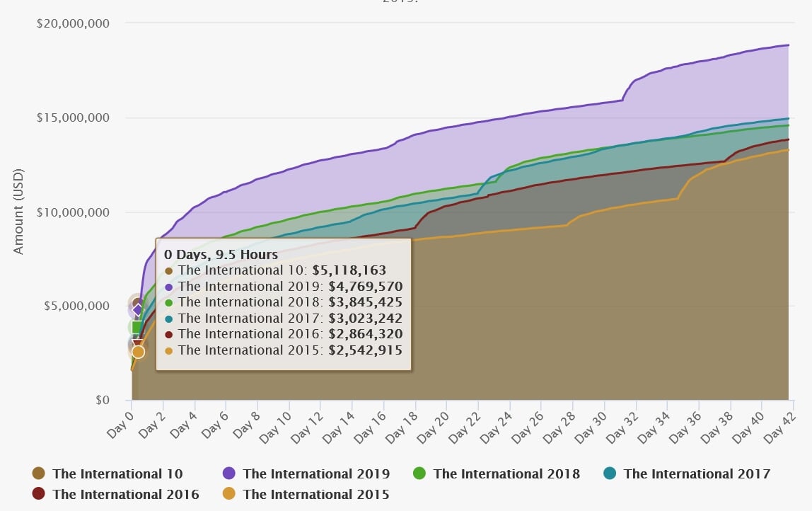Click the dark red International 2016 legend dot
Image resolution: width=812 pixels, height=511 pixels.
[x=39, y=494]
